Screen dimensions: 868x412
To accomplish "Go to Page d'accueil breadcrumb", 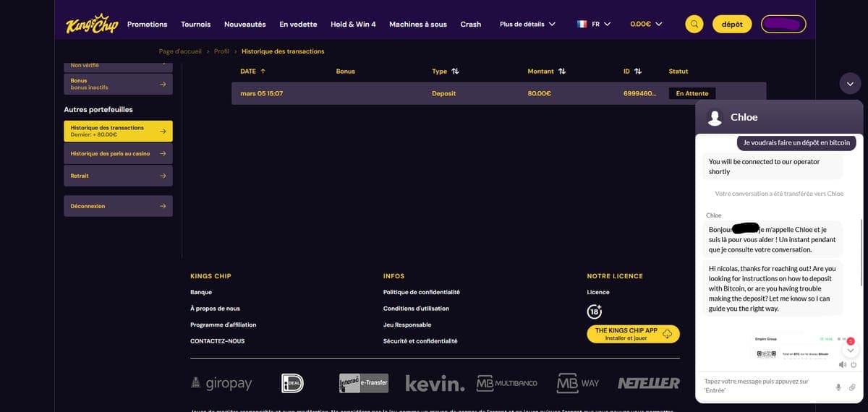I will point(181,51).
